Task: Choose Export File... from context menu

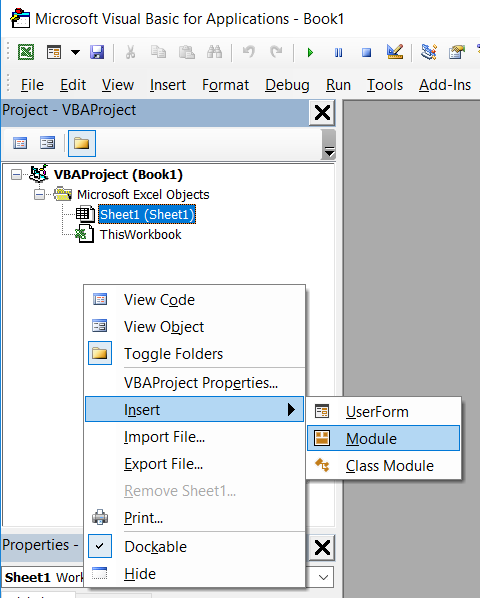Action: click(163, 464)
